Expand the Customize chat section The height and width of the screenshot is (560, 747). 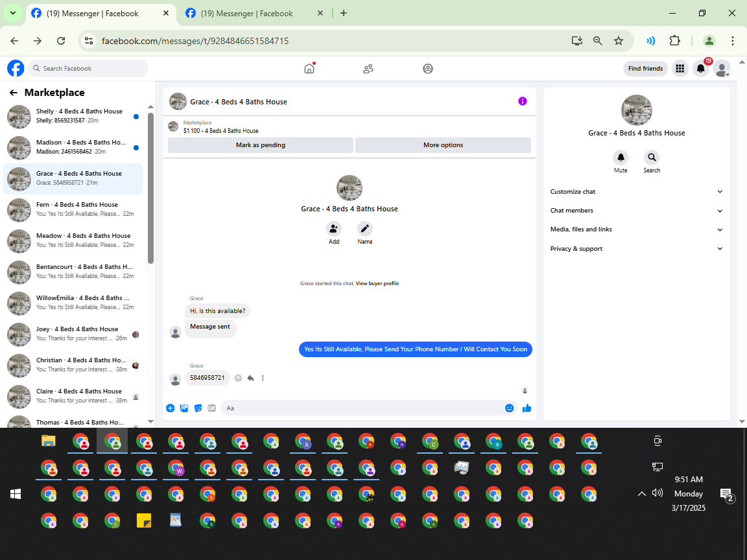click(x=637, y=191)
